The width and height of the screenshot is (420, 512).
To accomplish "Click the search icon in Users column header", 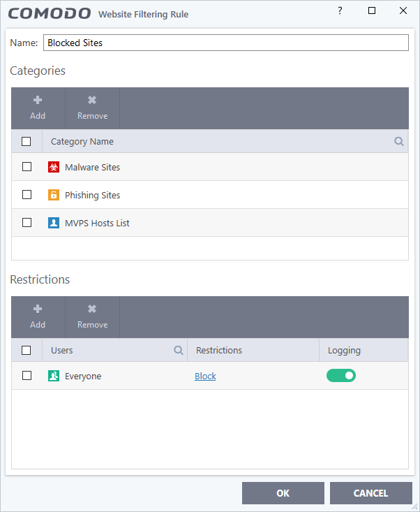I will [179, 350].
